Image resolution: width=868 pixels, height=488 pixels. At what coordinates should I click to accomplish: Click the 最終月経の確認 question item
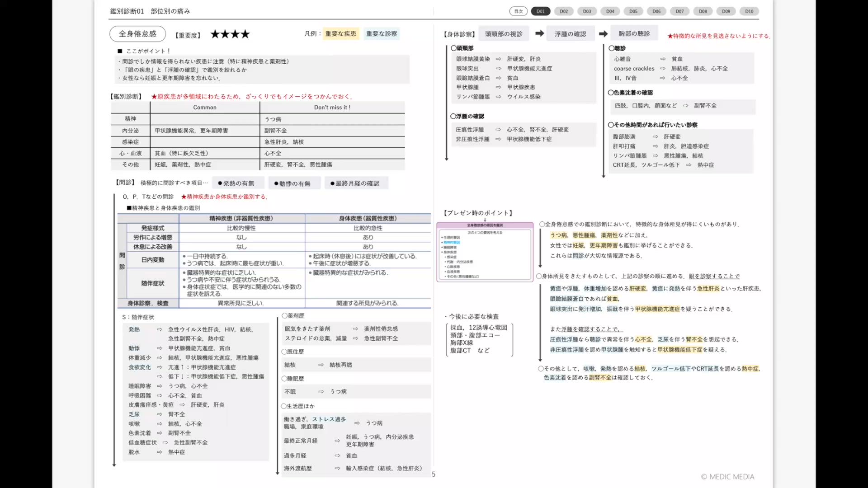357,183
